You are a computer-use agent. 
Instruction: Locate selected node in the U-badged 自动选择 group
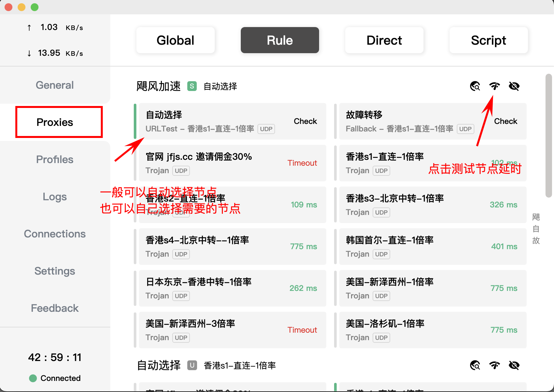(x=475, y=365)
